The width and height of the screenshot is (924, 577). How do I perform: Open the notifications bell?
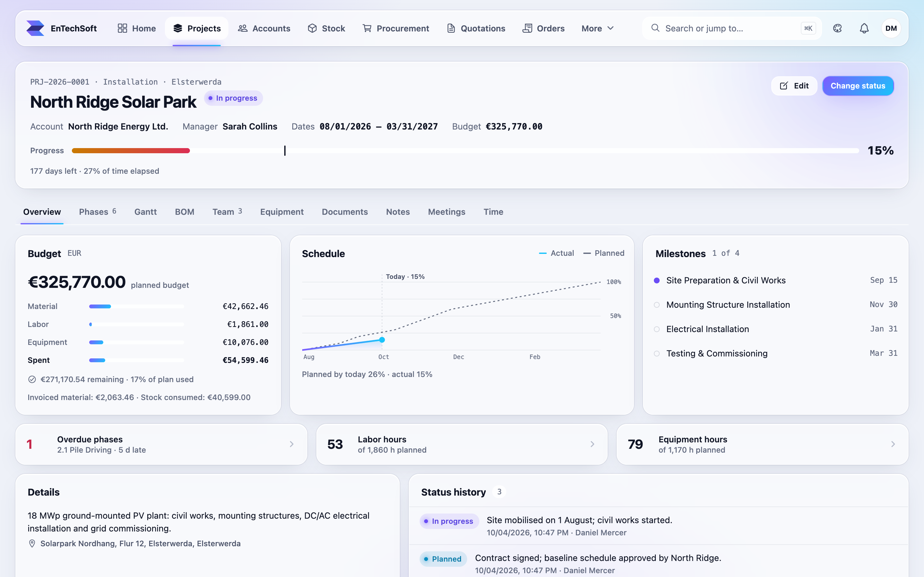[x=864, y=28]
